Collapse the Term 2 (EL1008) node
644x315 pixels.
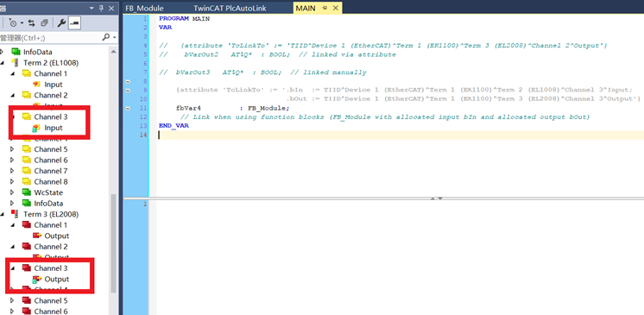tap(3, 63)
